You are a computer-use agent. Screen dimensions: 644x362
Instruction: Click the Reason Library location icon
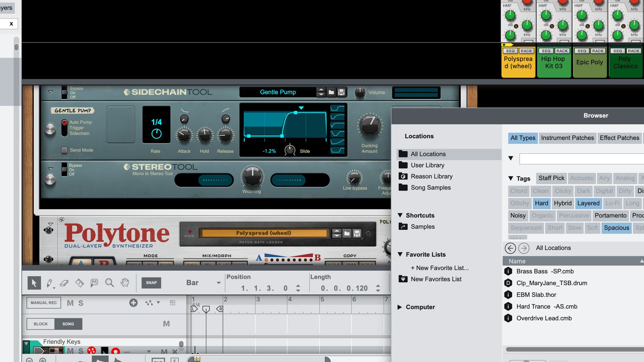pyautogui.click(x=403, y=176)
